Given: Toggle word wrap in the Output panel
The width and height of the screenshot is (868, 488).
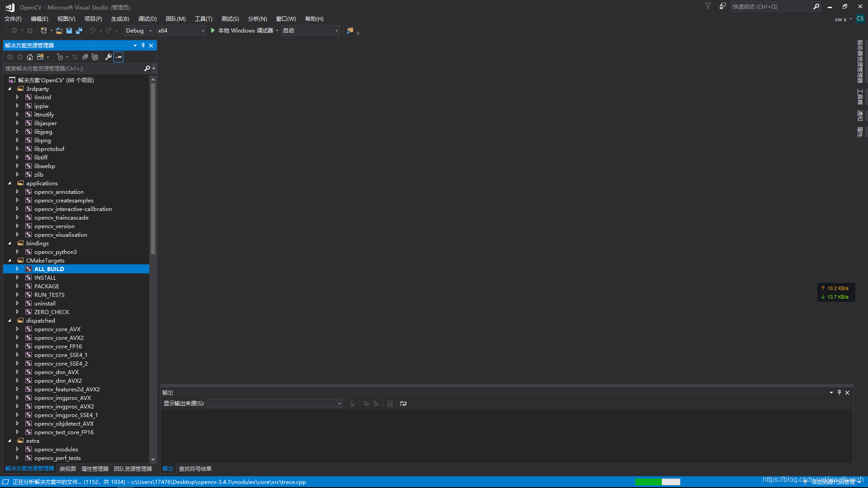Looking at the screenshot, I should (403, 404).
